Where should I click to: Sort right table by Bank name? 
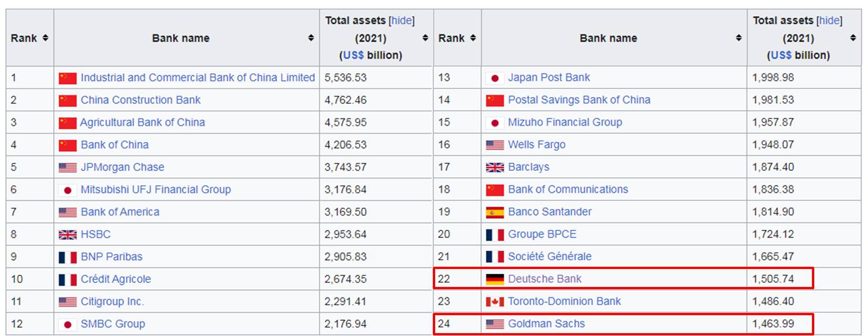click(x=739, y=38)
